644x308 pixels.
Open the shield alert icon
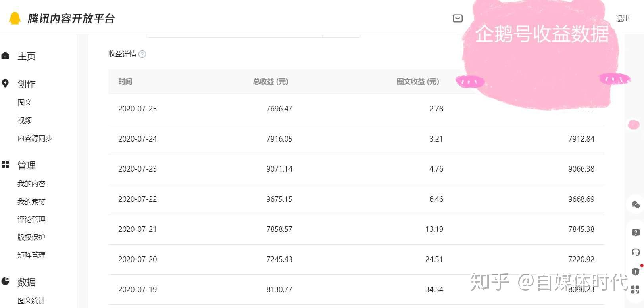click(635, 272)
